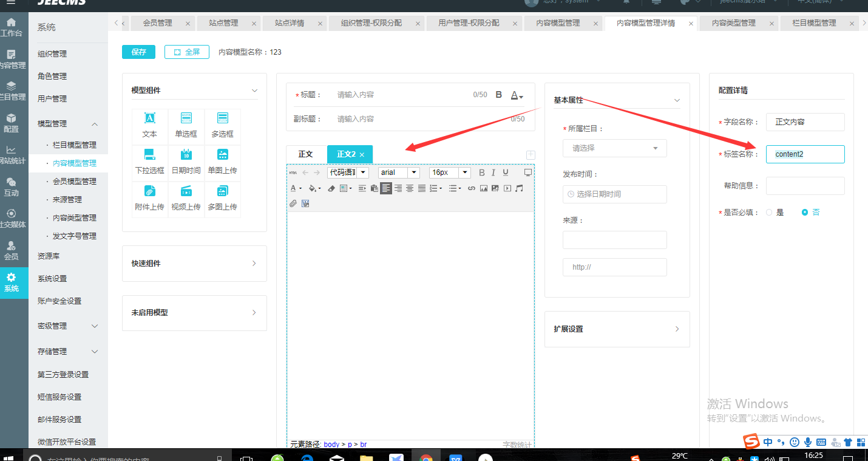Image resolution: width=868 pixels, height=461 pixels.
Task: Click the attachment paperclip icon
Action: (x=293, y=203)
